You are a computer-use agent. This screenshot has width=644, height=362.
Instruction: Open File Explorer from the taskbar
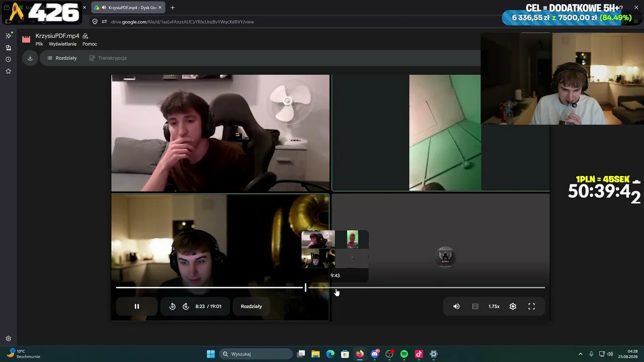315,354
